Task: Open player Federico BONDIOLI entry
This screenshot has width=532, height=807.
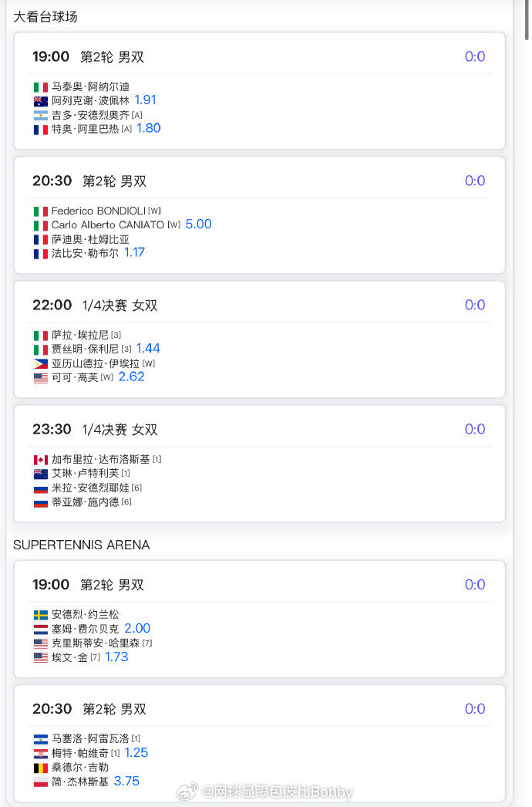Action: (99, 211)
